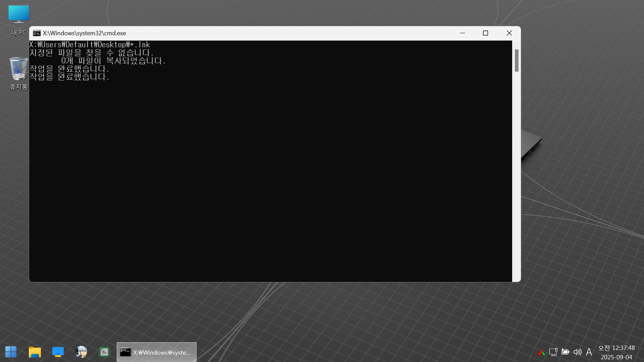Click the battery charging tray icon

[x=565, y=352]
